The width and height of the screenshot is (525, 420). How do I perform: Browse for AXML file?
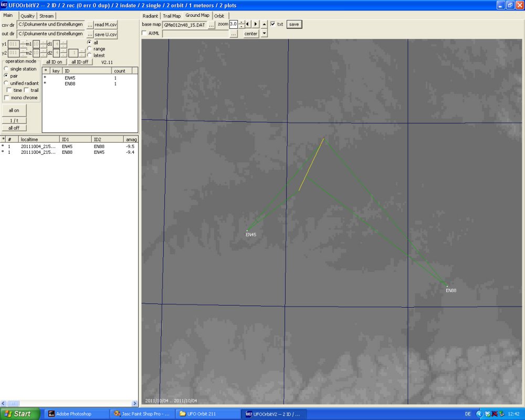[234, 34]
